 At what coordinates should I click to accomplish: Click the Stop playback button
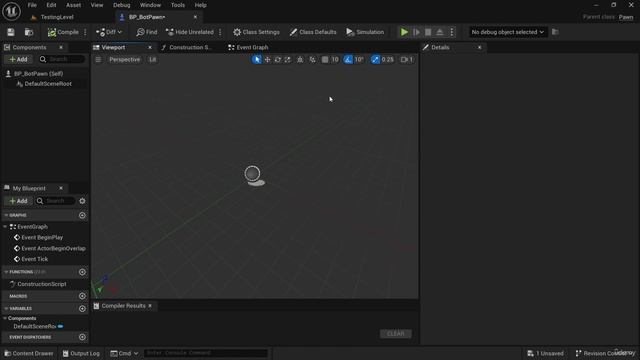(x=428, y=32)
